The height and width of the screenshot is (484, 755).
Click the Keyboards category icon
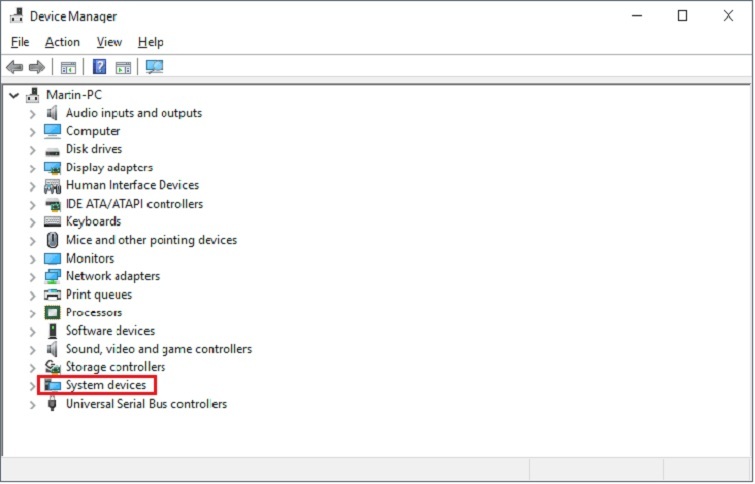tap(53, 222)
